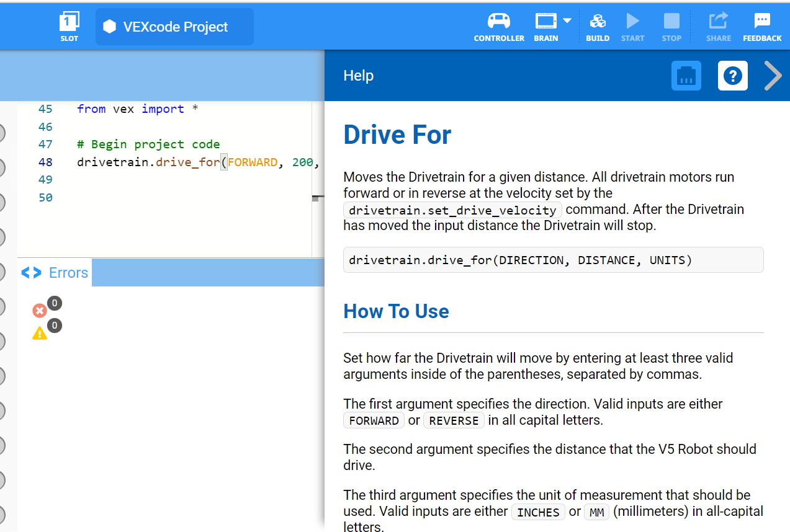Image resolution: width=790 pixels, height=532 pixels.
Task: Click the How To Use heading
Action: 396,311
